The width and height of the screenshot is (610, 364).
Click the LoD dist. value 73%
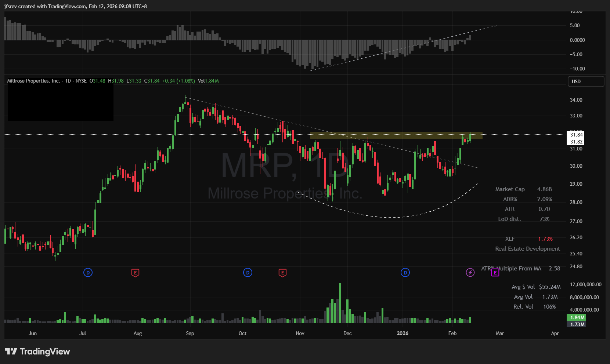545,219
